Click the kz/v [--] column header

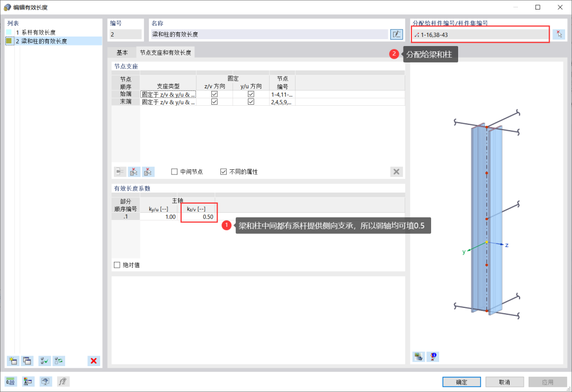click(196, 209)
